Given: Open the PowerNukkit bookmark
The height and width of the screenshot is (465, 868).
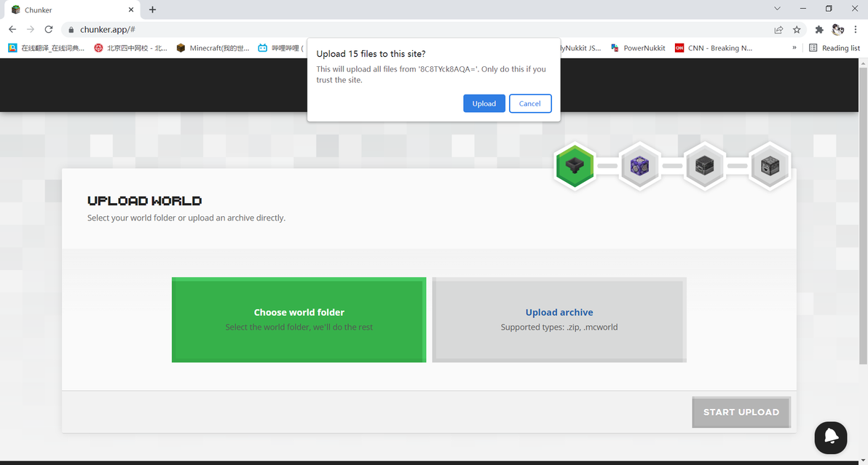Looking at the screenshot, I should coord(638,48).
